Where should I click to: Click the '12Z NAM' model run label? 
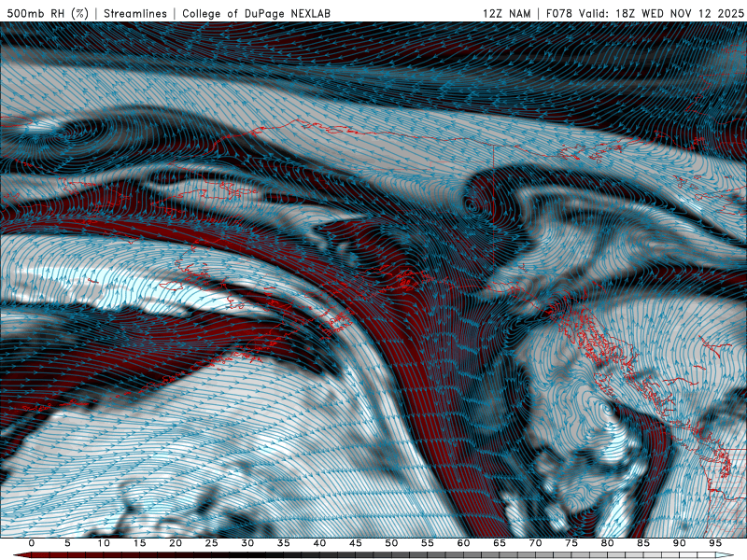click(x=506, y=13)
